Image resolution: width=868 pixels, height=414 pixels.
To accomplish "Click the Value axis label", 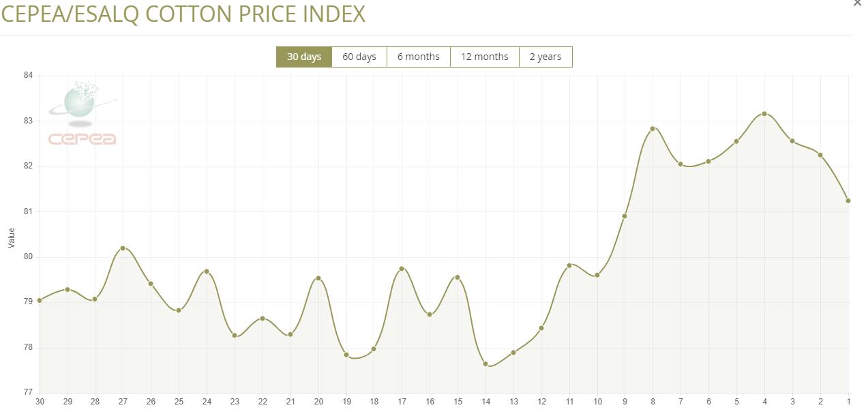I will click(x=11, y=238).
